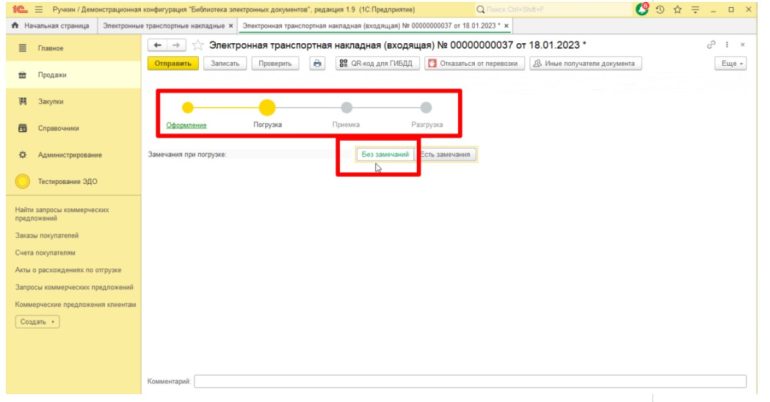Image resolution: width=770 pixels, height=402 pixels.
Task: Click the Замечания при погрузке label
Action: (187, 154)
